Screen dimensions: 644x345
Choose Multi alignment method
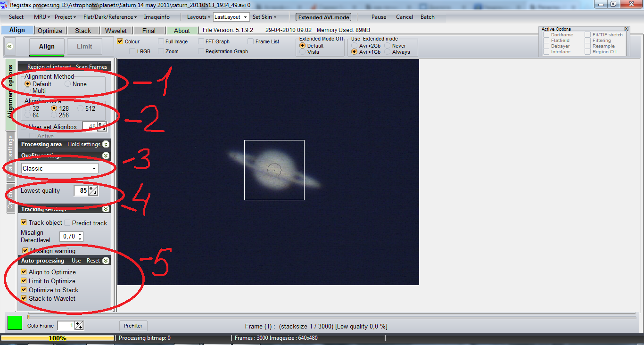pos(28,90)
